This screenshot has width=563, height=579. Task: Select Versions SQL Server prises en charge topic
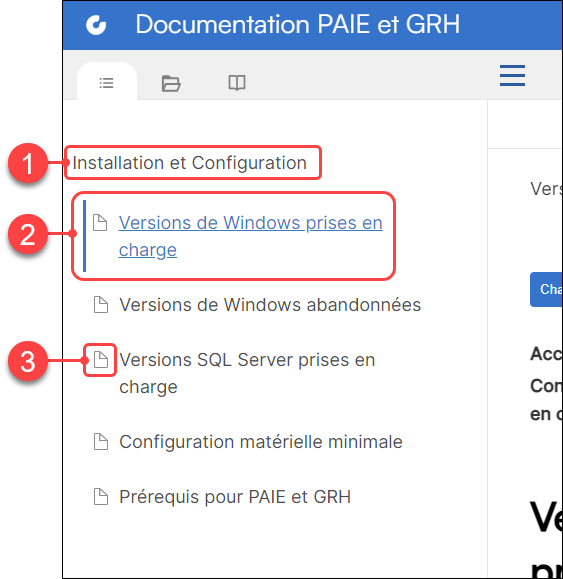click(247, 373)
